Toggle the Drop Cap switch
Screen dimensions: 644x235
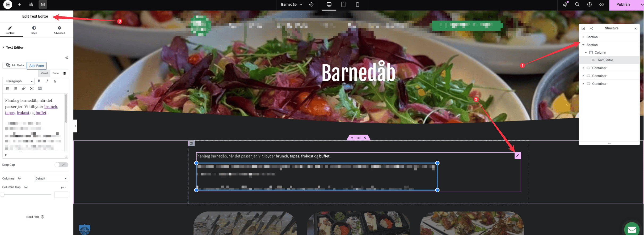(61, 165)
